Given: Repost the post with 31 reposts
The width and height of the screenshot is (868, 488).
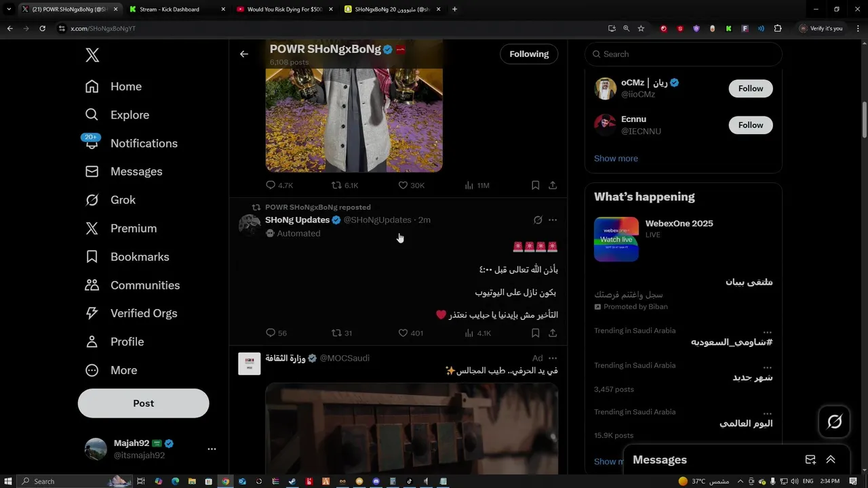Looking at the screenshot, I should tap(341, 333).
